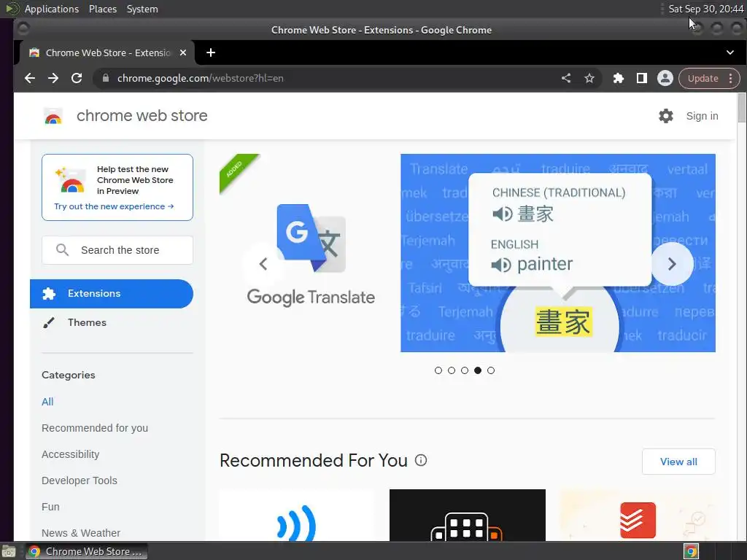The width and height of the screenshot is (747, 560).
Task: Open the blue sound waves extension card
Action: 298,516
